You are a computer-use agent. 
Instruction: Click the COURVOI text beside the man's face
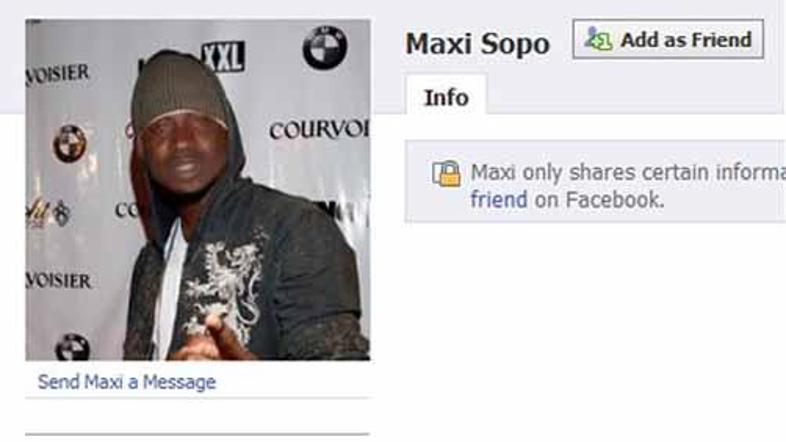click(319, 130)
